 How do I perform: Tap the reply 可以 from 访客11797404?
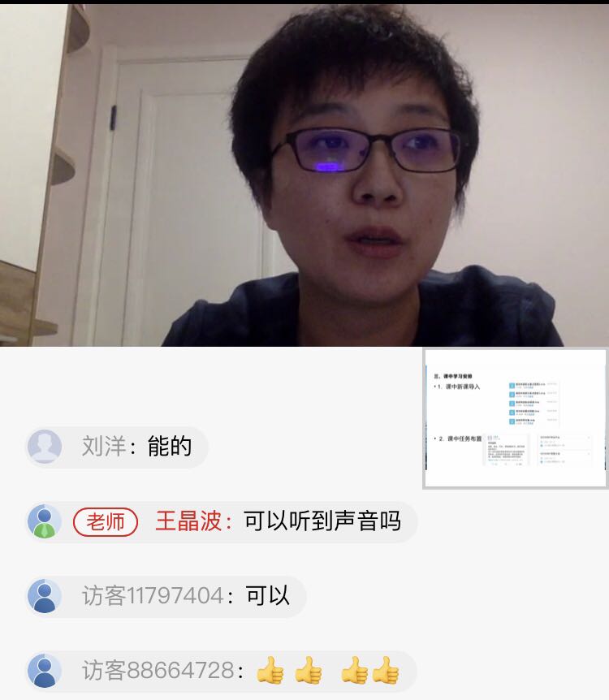coord(268,596)
